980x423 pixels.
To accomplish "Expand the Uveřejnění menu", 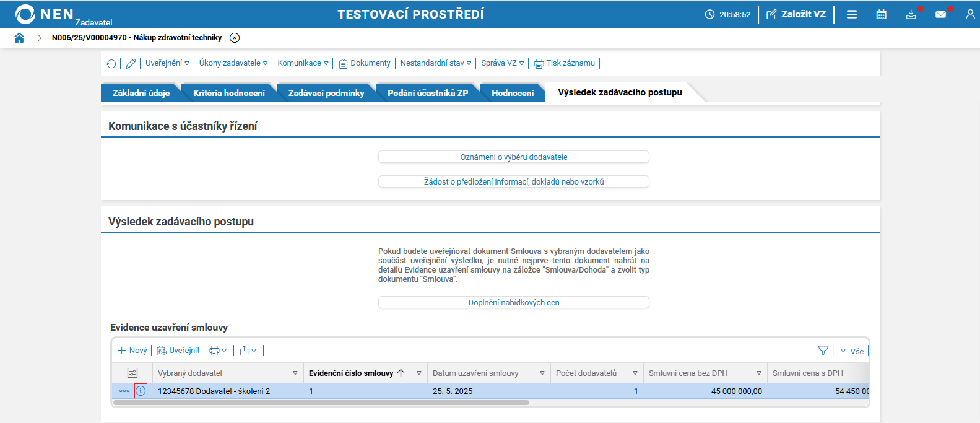I will [x=167, y=63].
